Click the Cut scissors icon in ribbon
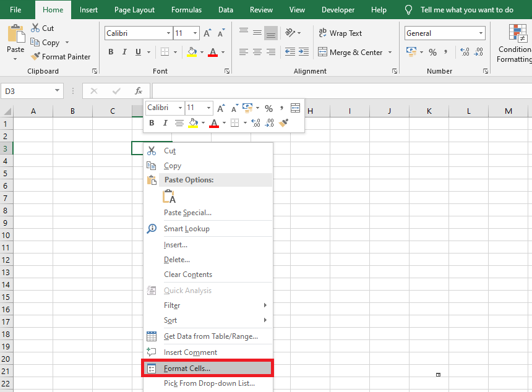 [34, 28]
